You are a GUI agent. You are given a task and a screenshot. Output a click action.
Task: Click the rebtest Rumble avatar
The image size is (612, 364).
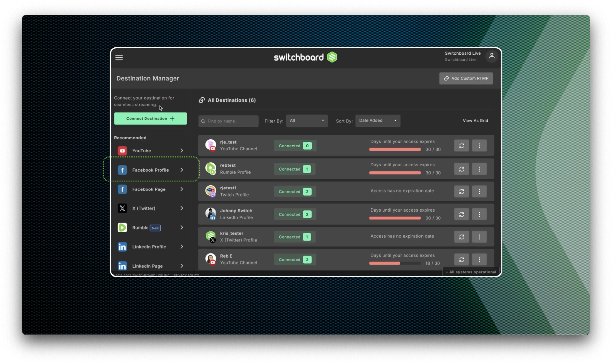(211, 169)
